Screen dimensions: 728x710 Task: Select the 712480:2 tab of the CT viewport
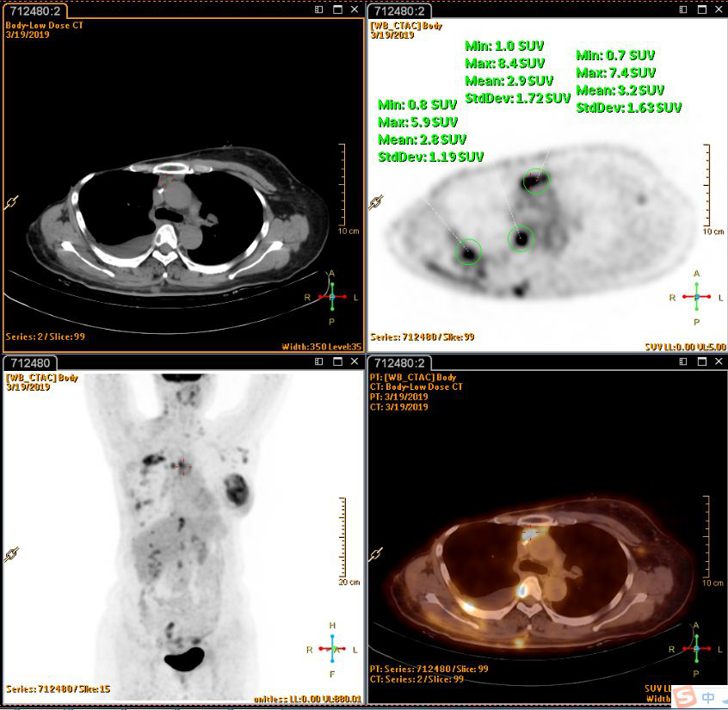pos(32,10)
